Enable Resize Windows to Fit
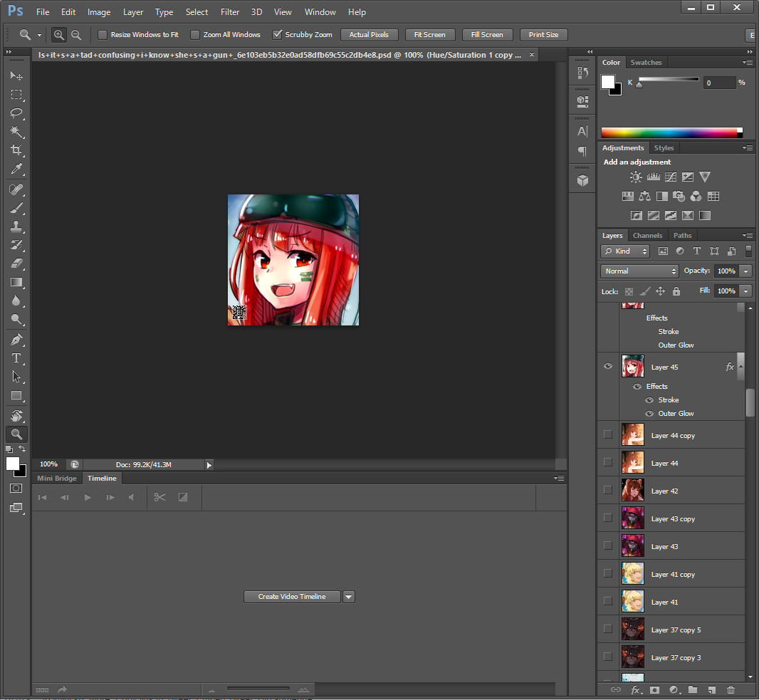The height and width of the screenshot is (700, 759). (x=103, y=35)
